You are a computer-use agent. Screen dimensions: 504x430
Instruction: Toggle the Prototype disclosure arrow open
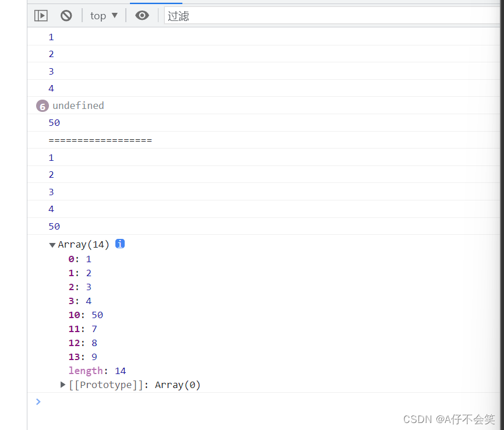point(62,385)
